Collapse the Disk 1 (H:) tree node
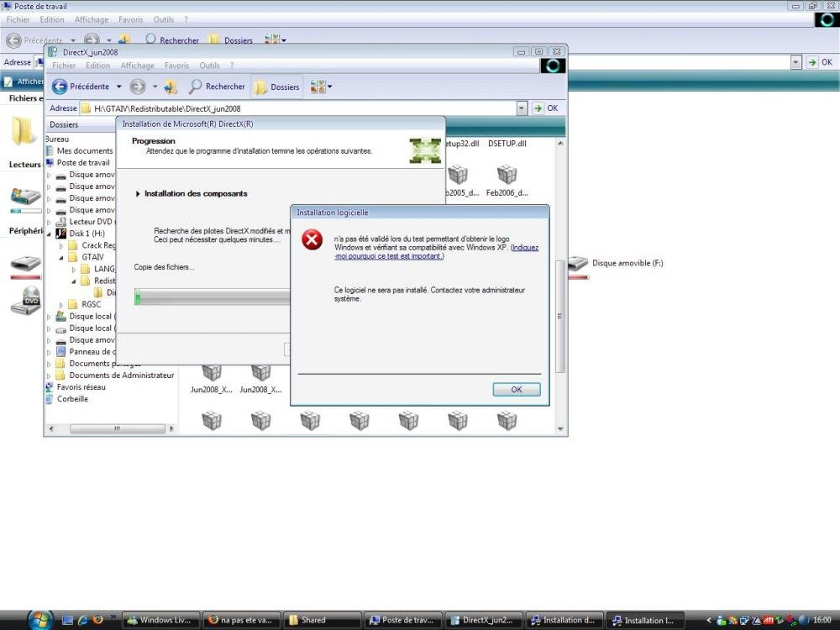840x630 pixels. click(50, 234)
